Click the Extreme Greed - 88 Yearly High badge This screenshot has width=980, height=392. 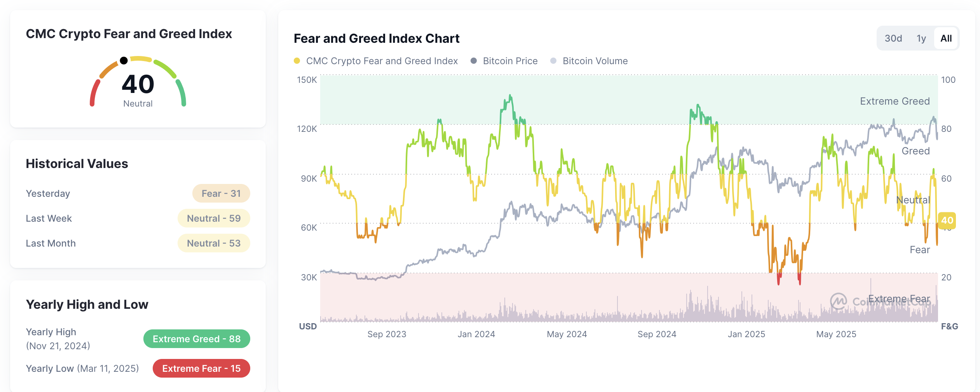pos(197,339)
